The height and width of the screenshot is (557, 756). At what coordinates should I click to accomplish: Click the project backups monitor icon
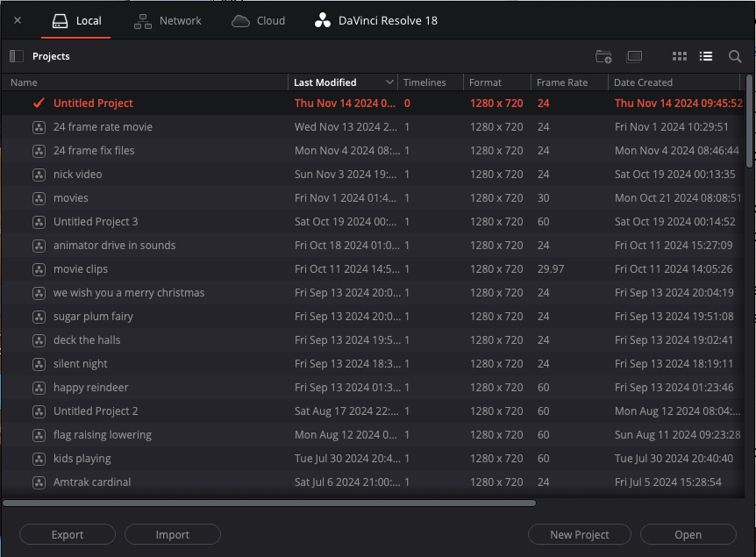tap(635, 56)
